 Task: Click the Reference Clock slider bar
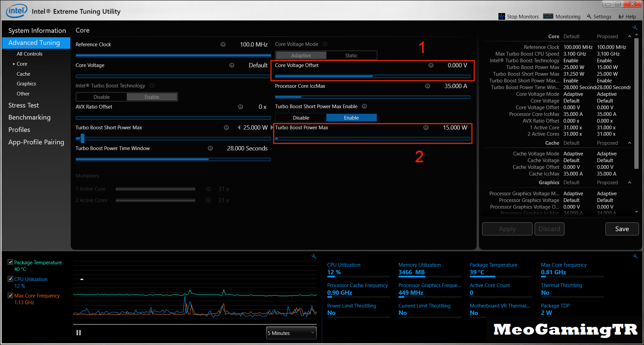click(173, 56)
